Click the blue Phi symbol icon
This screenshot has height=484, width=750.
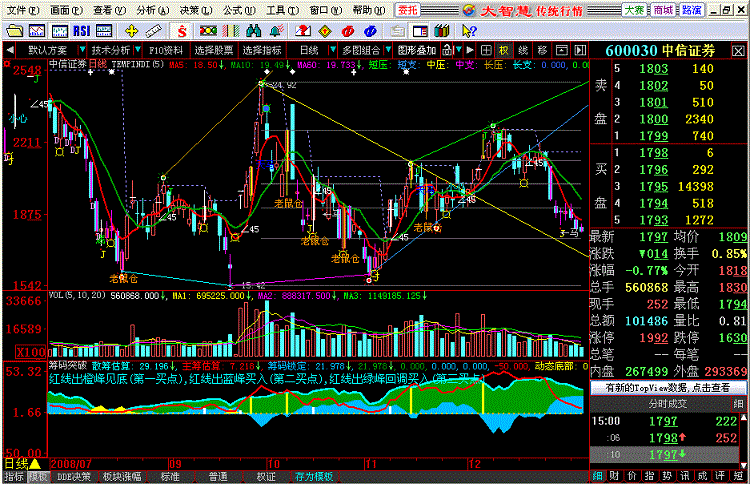(370, 31)
